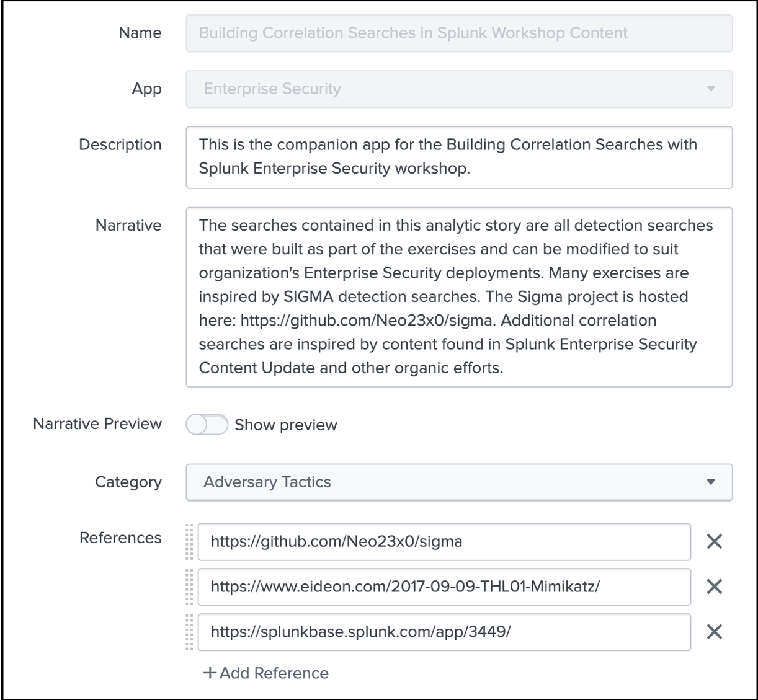The height and width of the screenshot is (700, 758).
Task: Toggle the Show preview narrative switch
Action: pyautogui.click(x=207, y=425)
